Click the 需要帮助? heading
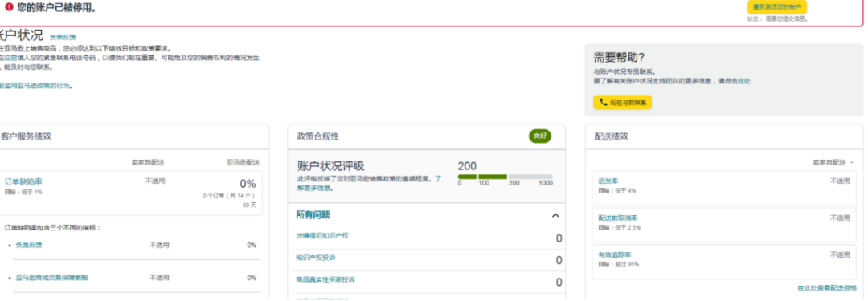Image resolution: width=868 pixels, height=301 pixels. point(619,58)
